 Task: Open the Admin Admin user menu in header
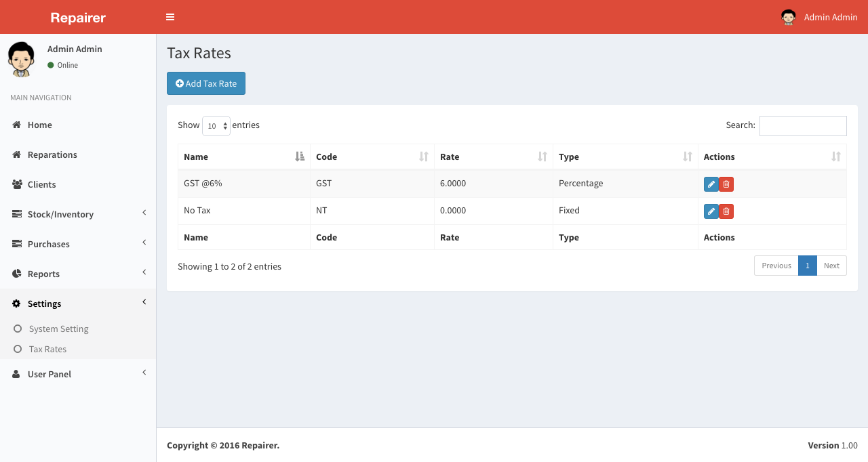tap(820, 17)
